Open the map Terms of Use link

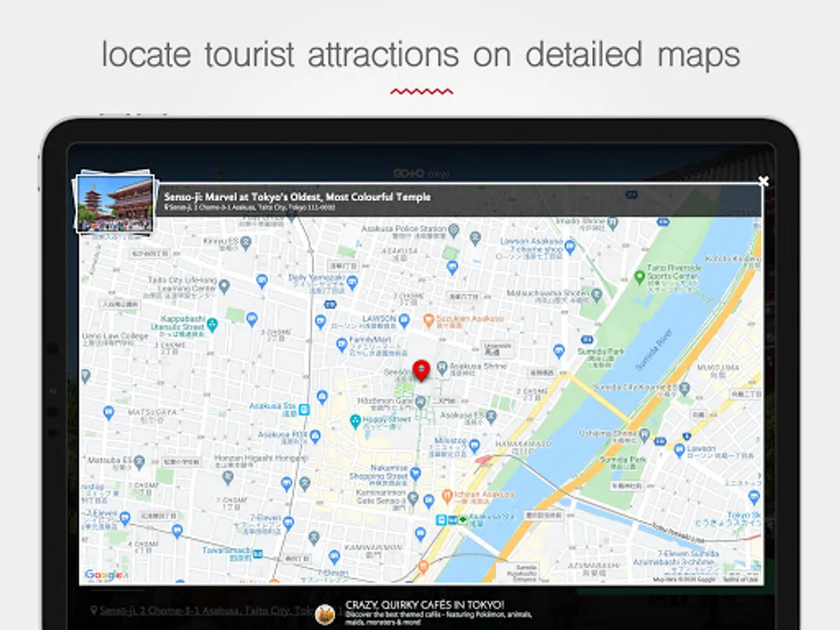pyautogui.click(x=740, y=580)
